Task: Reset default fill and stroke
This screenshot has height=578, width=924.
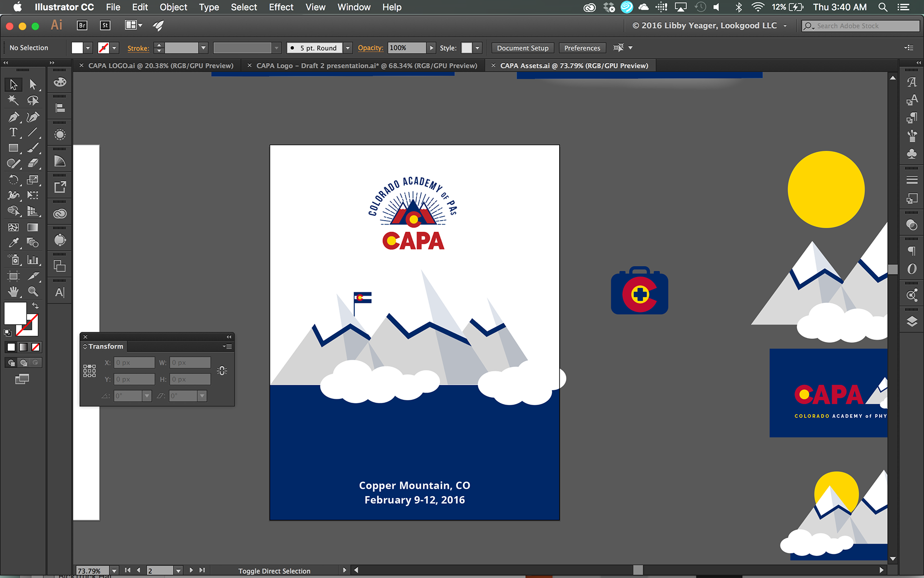Action: pyautogui.click(x=8, y=332)
